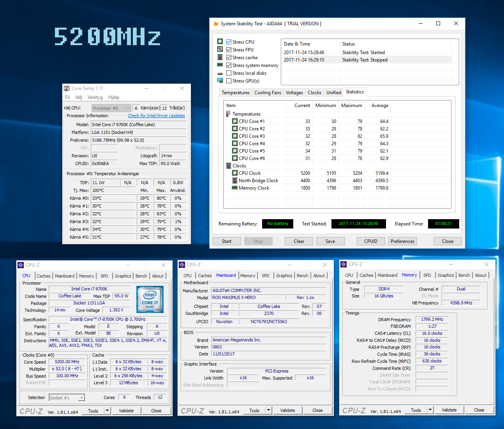
Task: Click the No battery status display
Action: 278,224
